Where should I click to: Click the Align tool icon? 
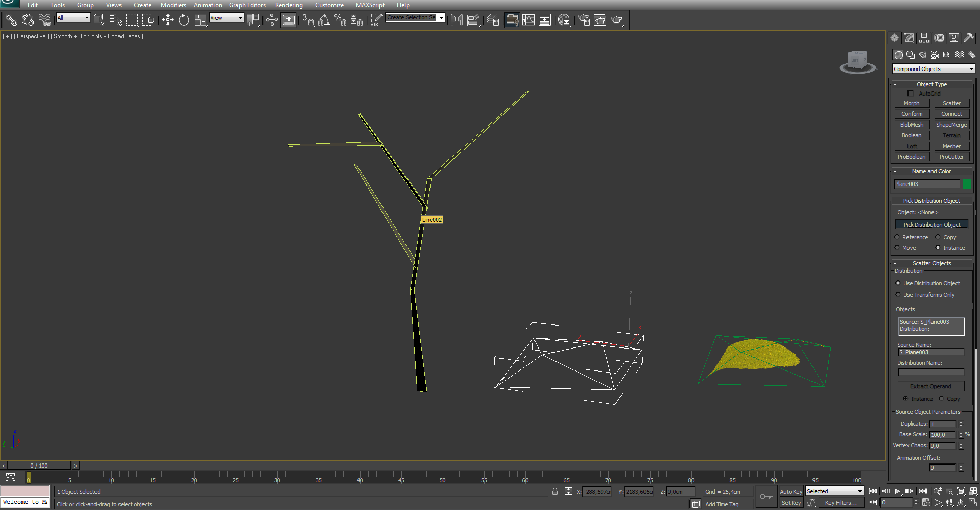point(473,20)
